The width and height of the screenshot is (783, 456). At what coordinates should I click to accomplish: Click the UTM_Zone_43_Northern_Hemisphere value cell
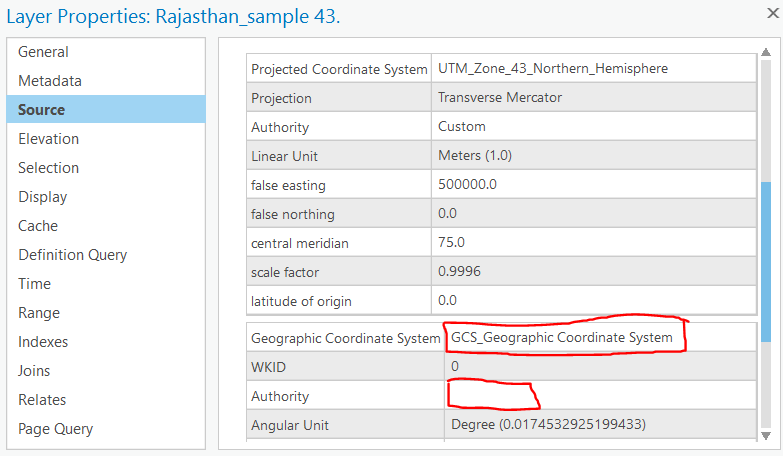(x=553, y=69)
